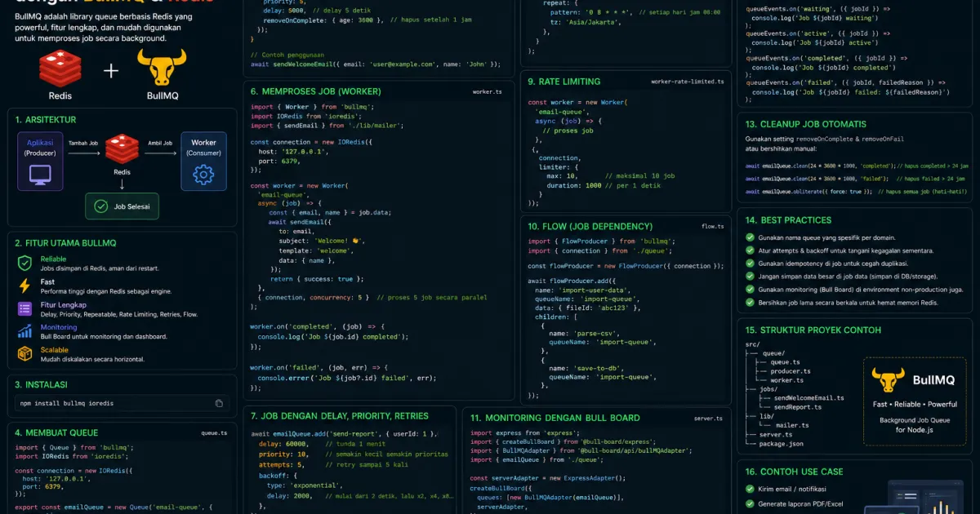
Task: Click the check icon beside 'Jangan simpan data besar'
Action: click(x=751, y=277)
